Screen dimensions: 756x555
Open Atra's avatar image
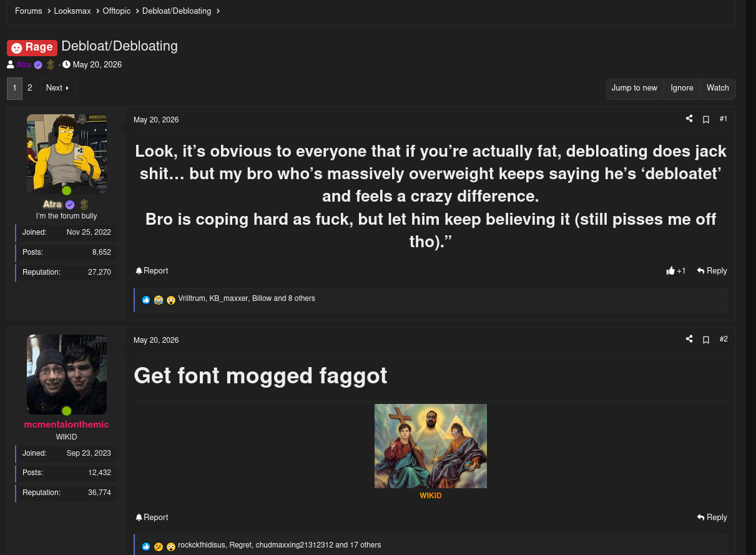point(67,154)
